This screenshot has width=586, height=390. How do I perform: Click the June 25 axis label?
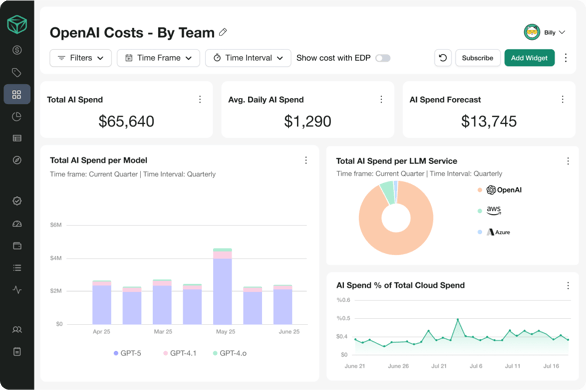(289, 332)
